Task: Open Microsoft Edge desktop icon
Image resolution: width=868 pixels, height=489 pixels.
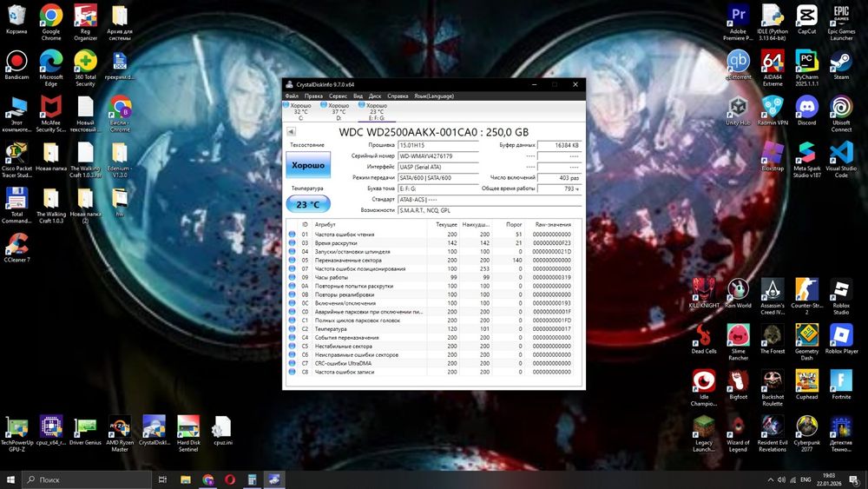Action: click(51, 68)
